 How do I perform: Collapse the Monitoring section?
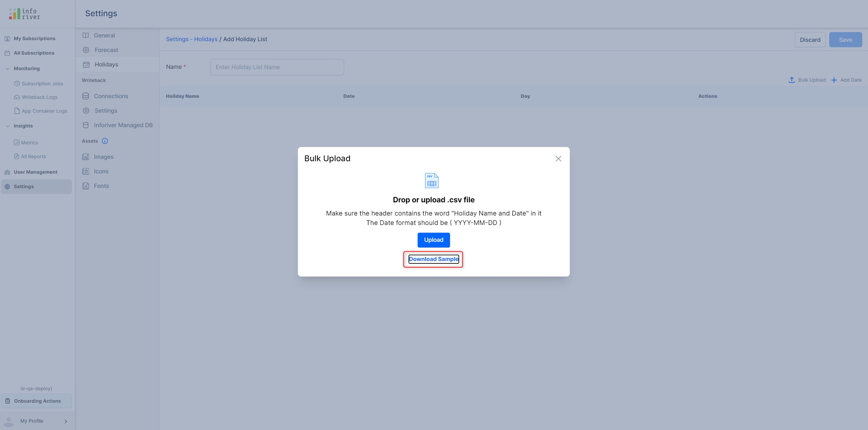[8, 69]
